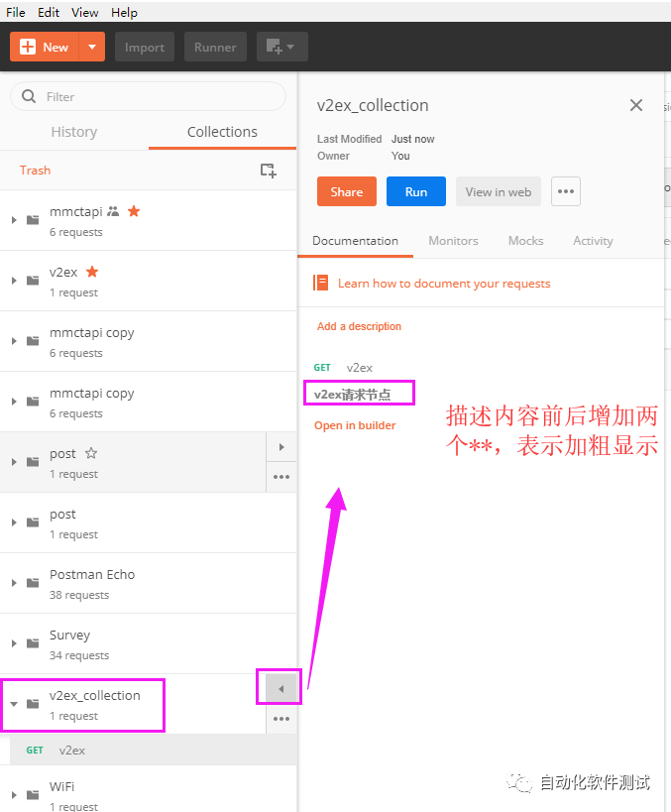Open the Help menu
Viewport: 671px width, 812px height.
pos(124,13)
